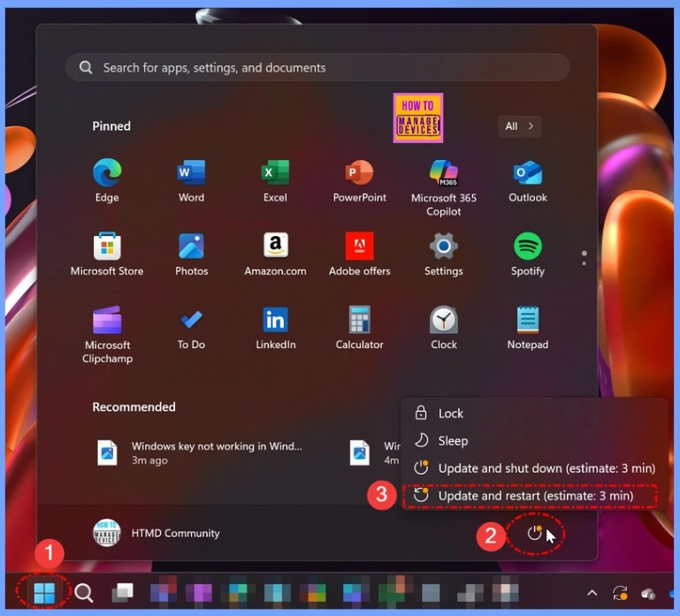Open the recommended file from 4m ago

click(x=373, y=452)
